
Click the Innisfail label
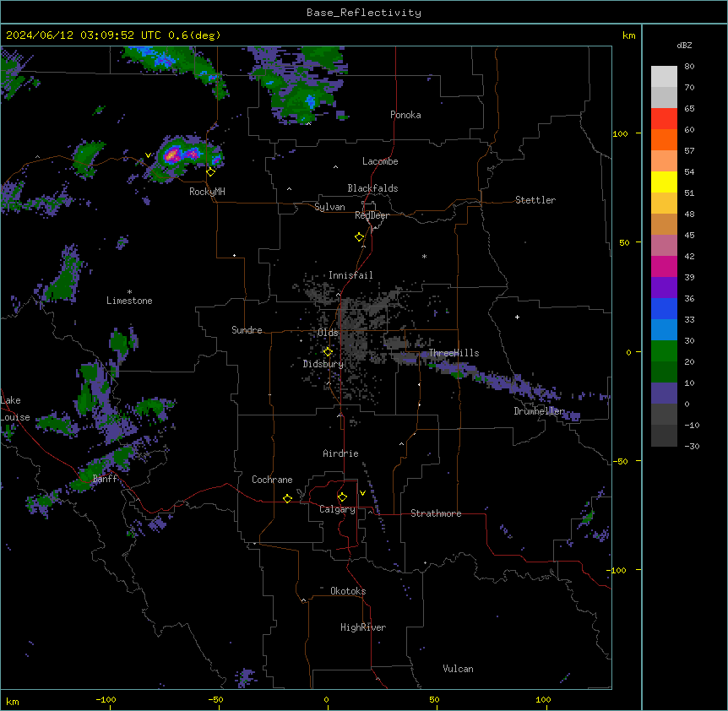coord(350,275)
